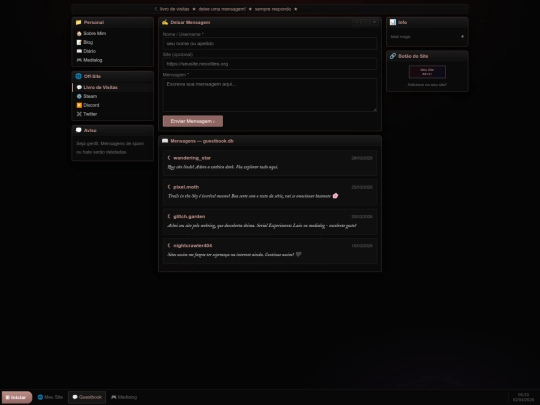This screenshot has width=540, height=405.
Task: Click the notepad icon beside Blog
Action: pos(79,42)
